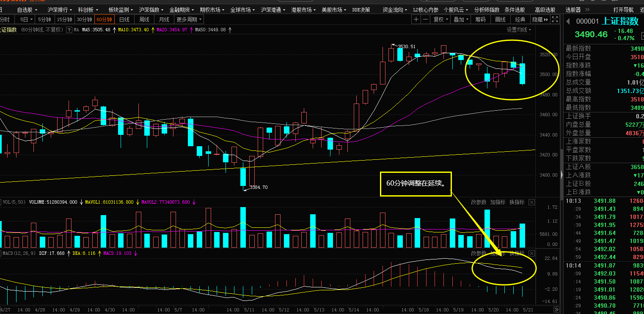Select the 3530.51 high price marker

(407, 46)
